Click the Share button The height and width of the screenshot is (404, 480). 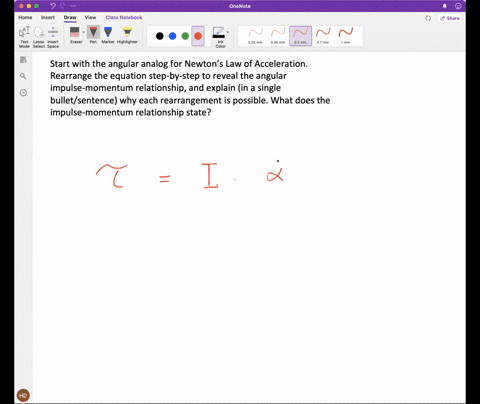coord(450,18)
